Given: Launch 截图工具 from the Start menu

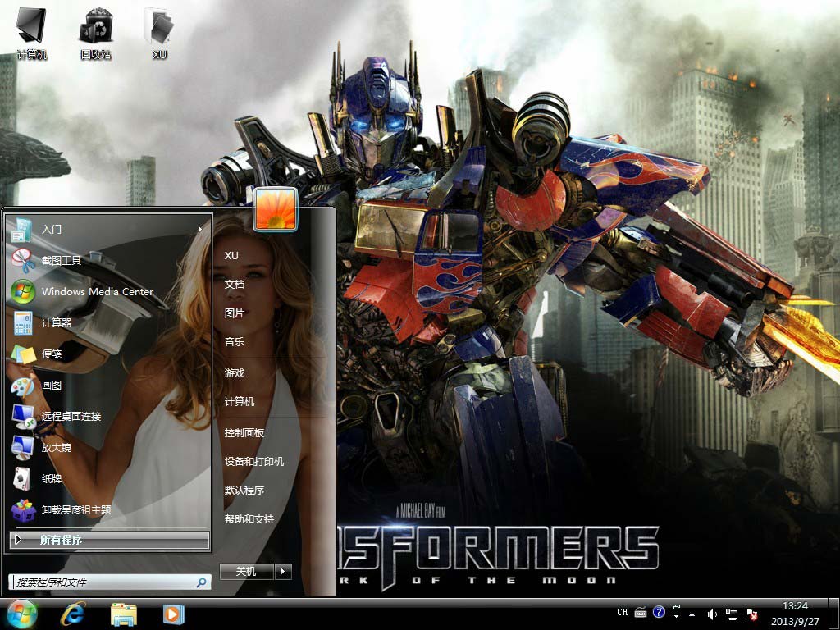Looking at the screenshot, I should pyautogui.click(x=62, y=260).
